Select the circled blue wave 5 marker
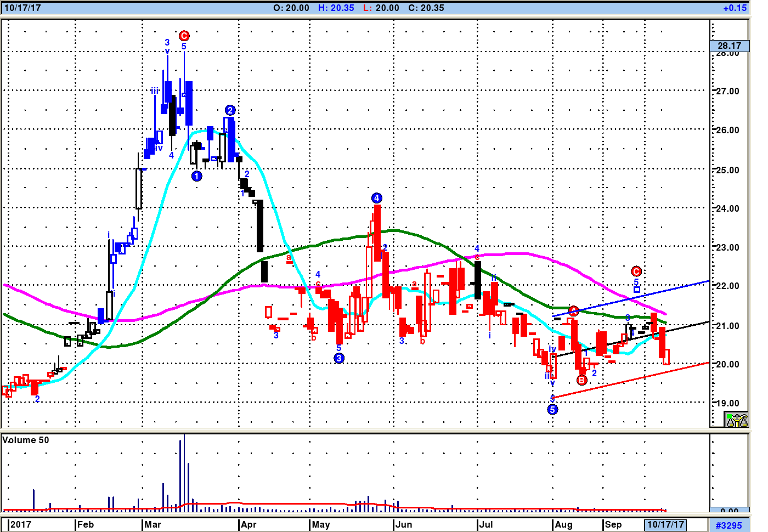This screenshot has width=768, height=532. pos(552,409)
